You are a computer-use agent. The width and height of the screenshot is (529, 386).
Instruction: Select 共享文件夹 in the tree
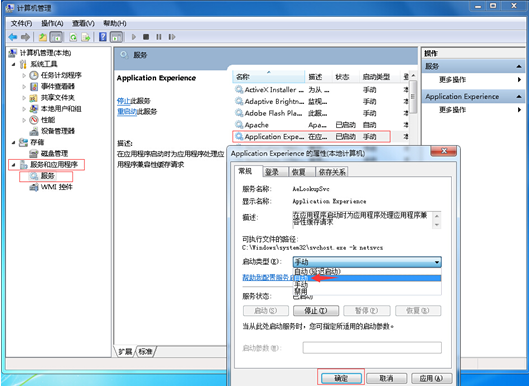(58, 98)
